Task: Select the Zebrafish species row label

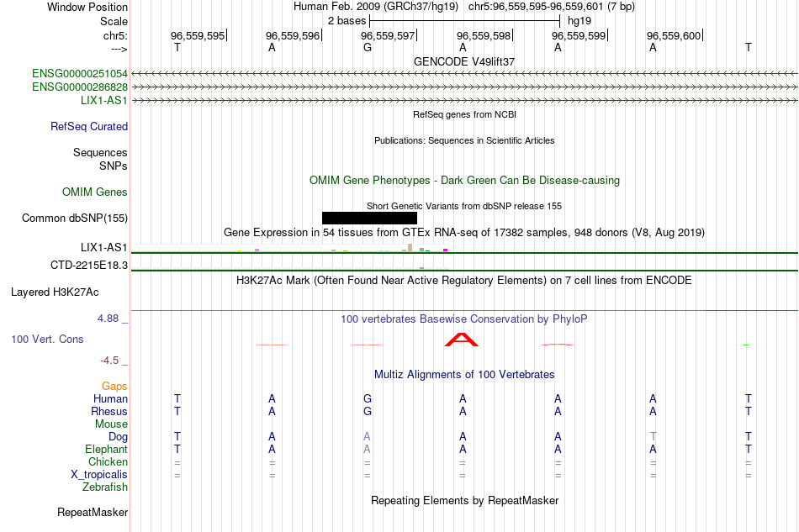Action: [105, 487]
